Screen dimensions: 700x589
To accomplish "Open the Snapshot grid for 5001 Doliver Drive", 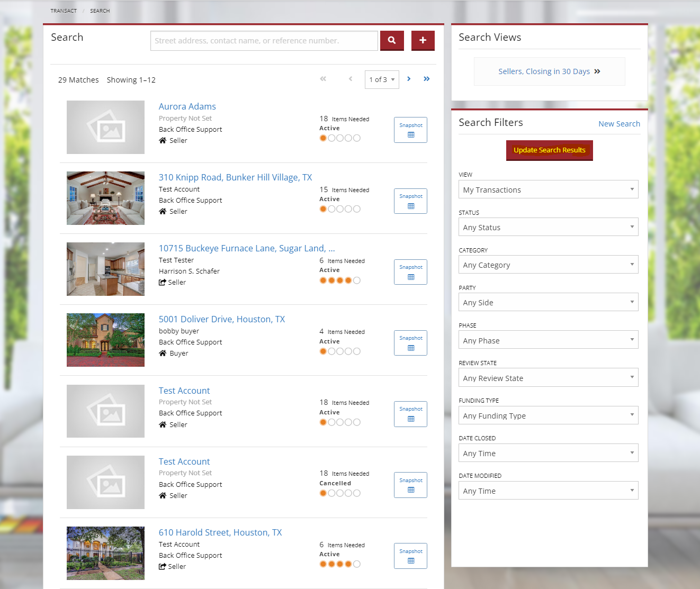I will [x=410, y=343].
